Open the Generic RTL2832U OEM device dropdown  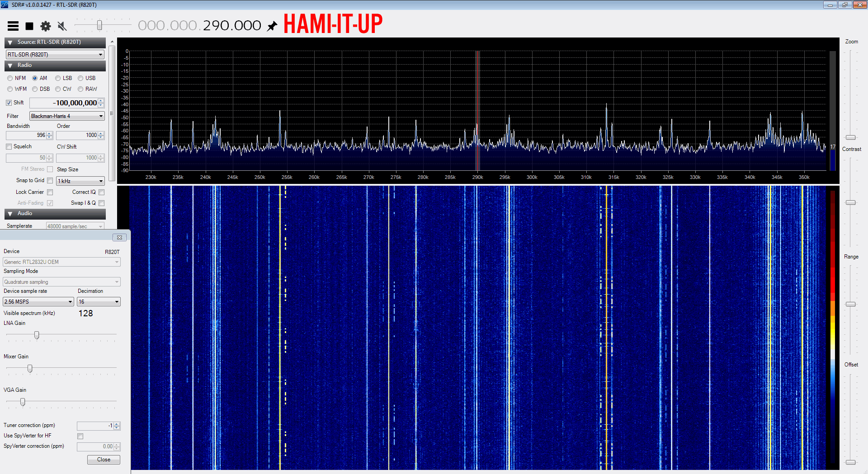pos(61,262)
